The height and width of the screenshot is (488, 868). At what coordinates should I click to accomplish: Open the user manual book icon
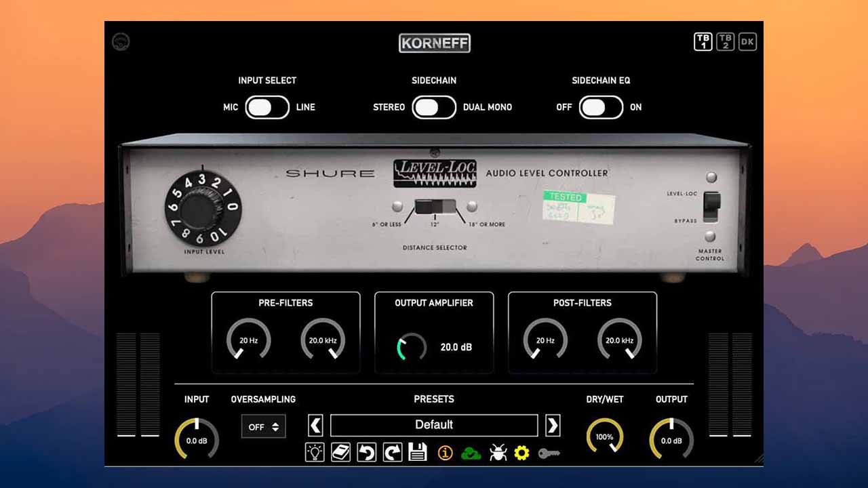click(340, 452)
